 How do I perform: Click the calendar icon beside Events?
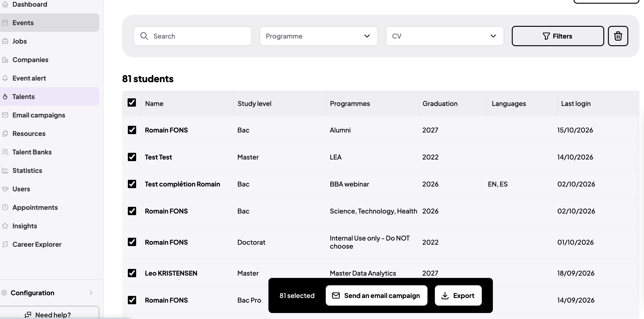pyautogui.click(x=5, y=23)
